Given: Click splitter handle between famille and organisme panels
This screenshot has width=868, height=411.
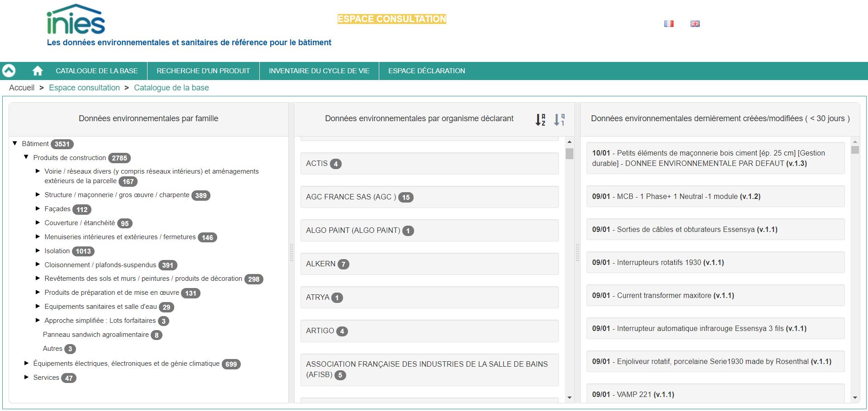Looking at the screenshot, I should point(291,253).
